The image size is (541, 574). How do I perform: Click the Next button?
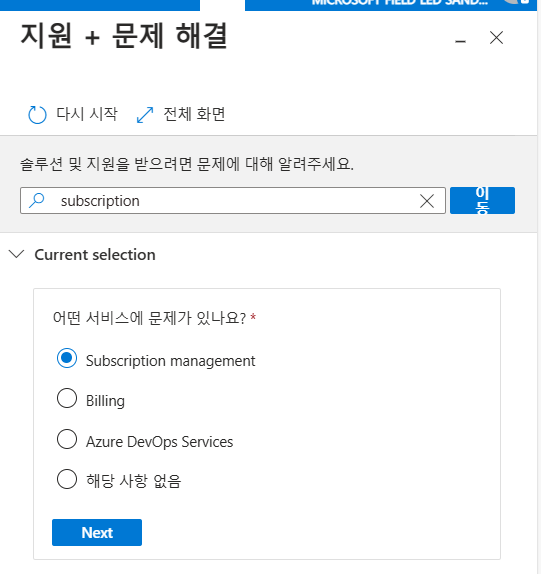pyautogui.click(x=97, y=532)
